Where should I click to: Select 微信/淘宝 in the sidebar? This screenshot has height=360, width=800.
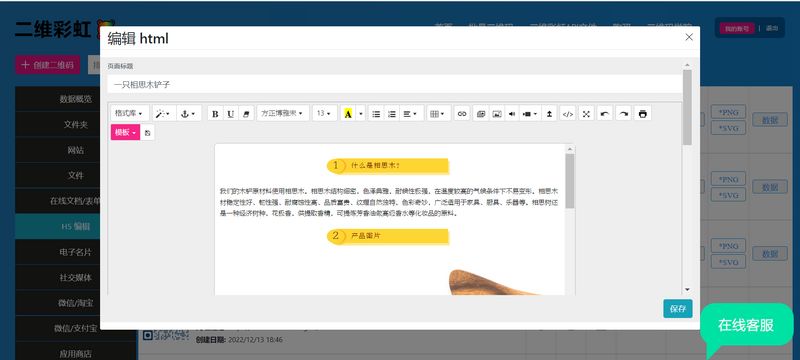[76, 303]
